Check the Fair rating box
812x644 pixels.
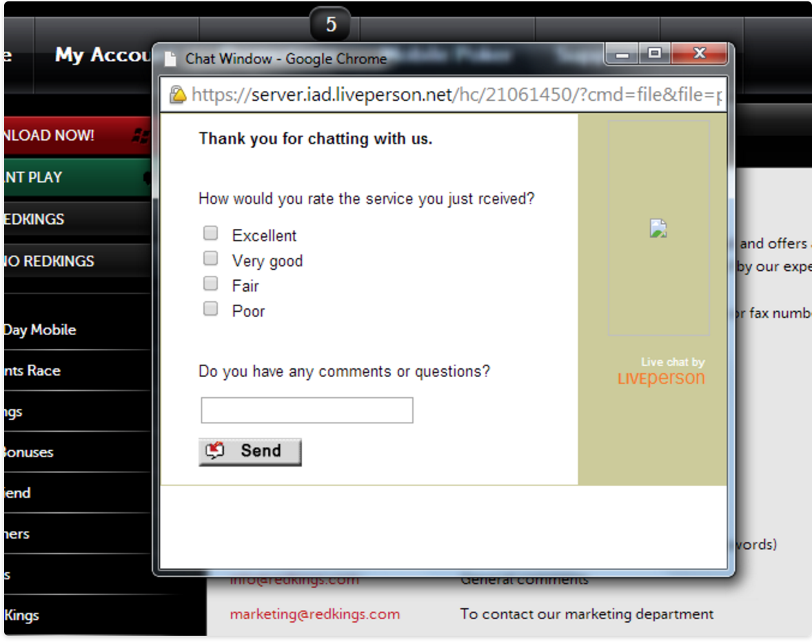210,283
